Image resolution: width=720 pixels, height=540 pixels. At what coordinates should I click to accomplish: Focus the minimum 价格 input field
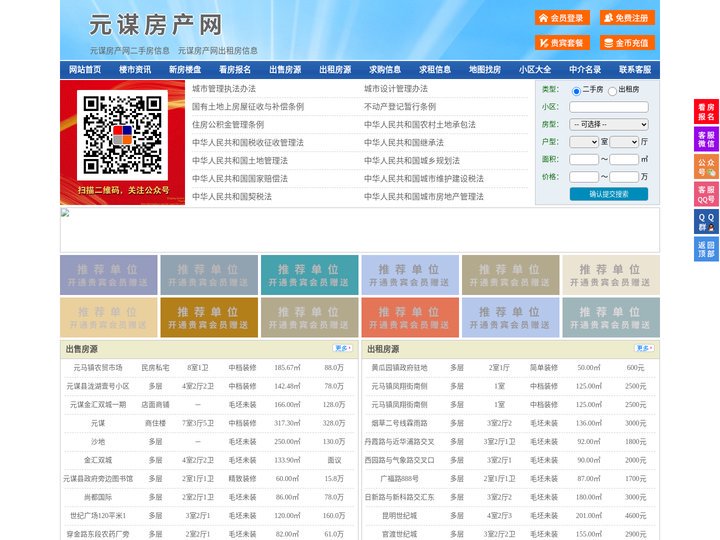(584, 177)
